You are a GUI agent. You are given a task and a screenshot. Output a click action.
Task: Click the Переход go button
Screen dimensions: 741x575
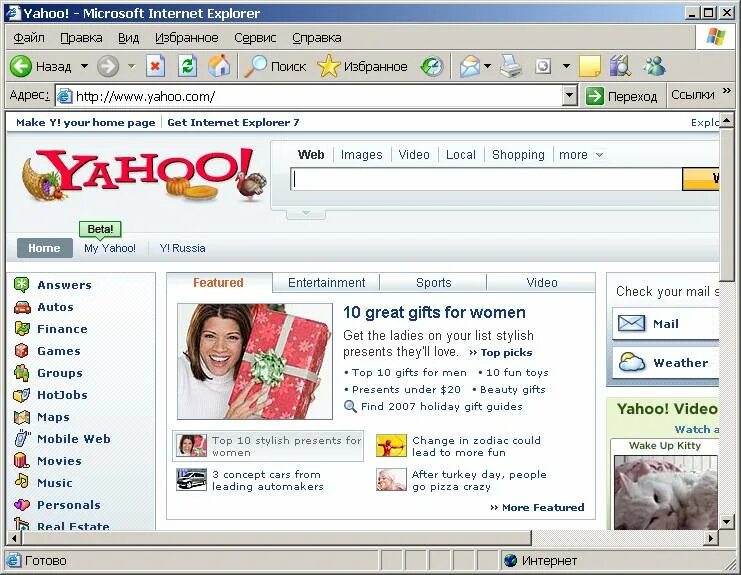[621, 96]
